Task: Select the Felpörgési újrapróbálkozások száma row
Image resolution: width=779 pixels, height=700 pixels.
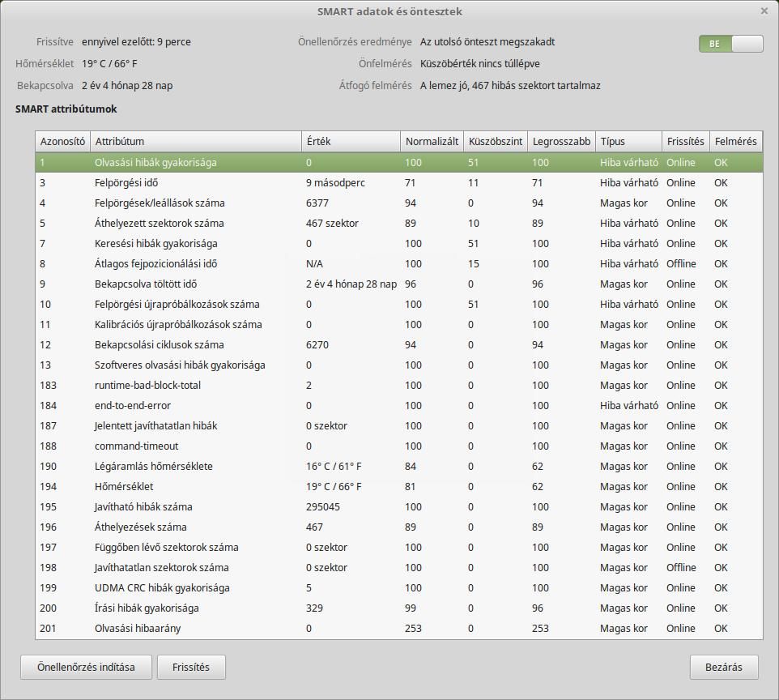Action: [x=399, y=305]
